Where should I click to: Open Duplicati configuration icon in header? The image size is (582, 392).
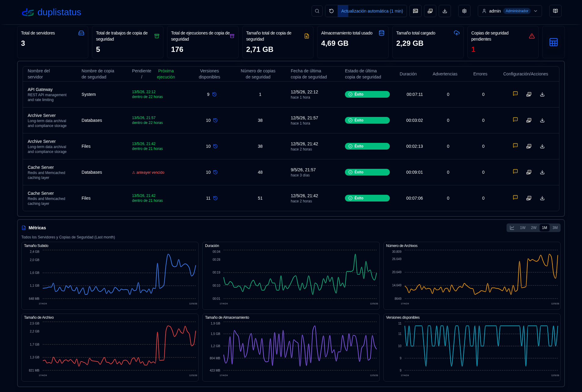tap(430, 11)
